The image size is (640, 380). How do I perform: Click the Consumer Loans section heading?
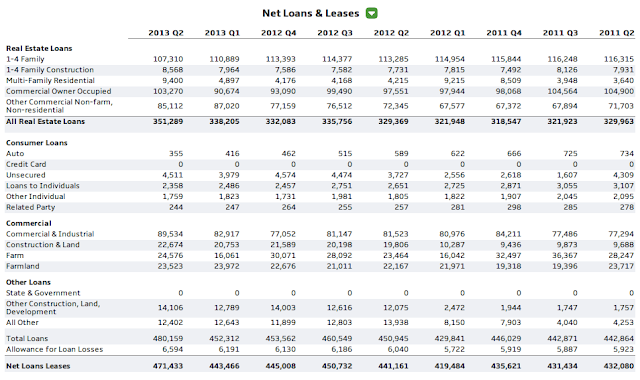click(37, 143)
